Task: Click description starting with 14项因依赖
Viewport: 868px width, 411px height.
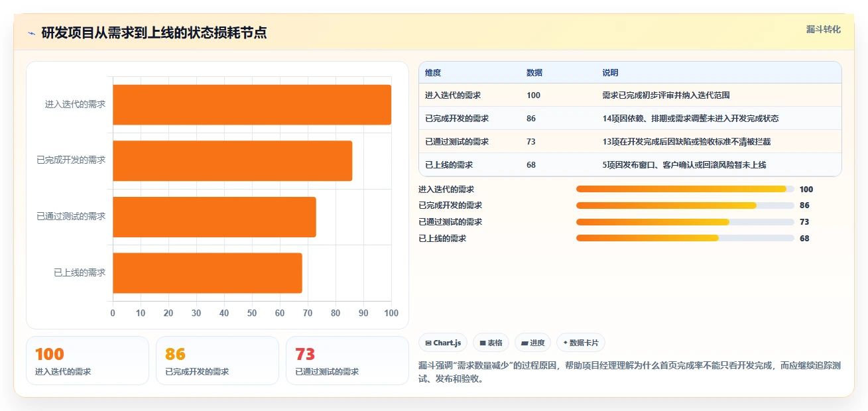Action: 690,119
